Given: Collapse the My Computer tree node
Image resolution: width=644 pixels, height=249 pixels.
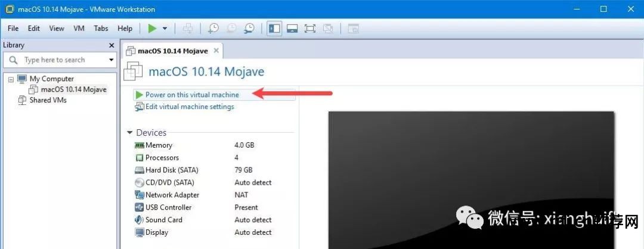Looking at the screenshot, I should [11, 79].
